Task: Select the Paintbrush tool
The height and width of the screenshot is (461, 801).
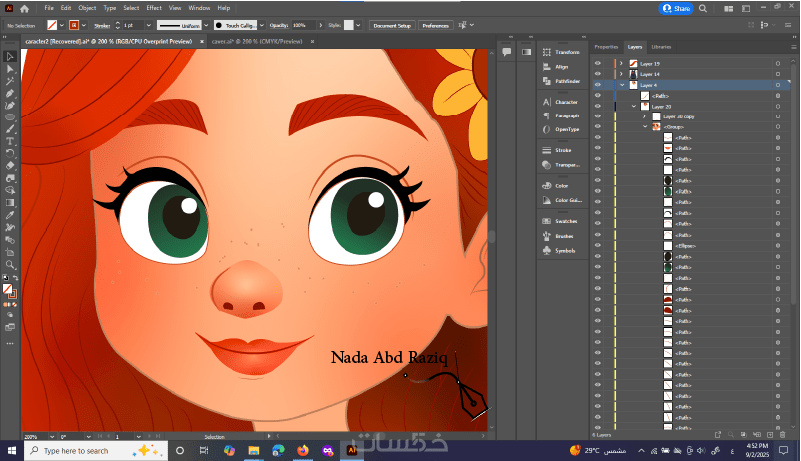Action: (x=10, y=129)
